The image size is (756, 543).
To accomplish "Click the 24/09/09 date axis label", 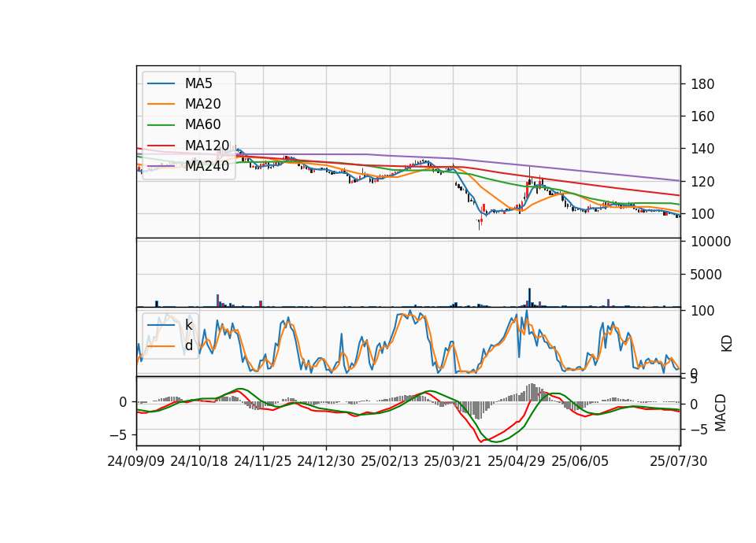I will [136, 461].
